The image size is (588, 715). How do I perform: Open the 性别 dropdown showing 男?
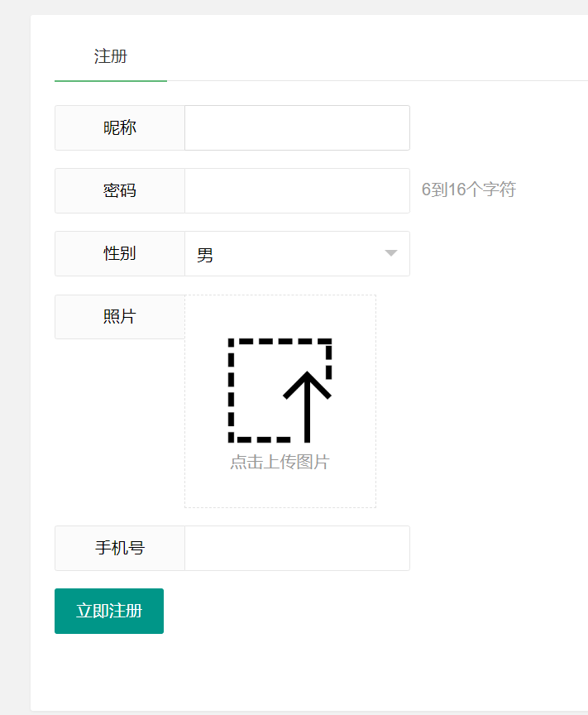point(297,254)
